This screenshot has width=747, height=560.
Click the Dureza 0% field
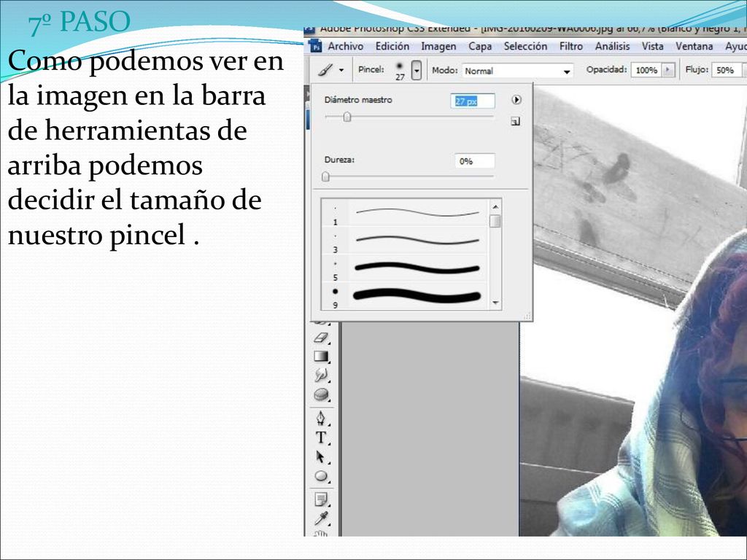(x=474, y=161)
